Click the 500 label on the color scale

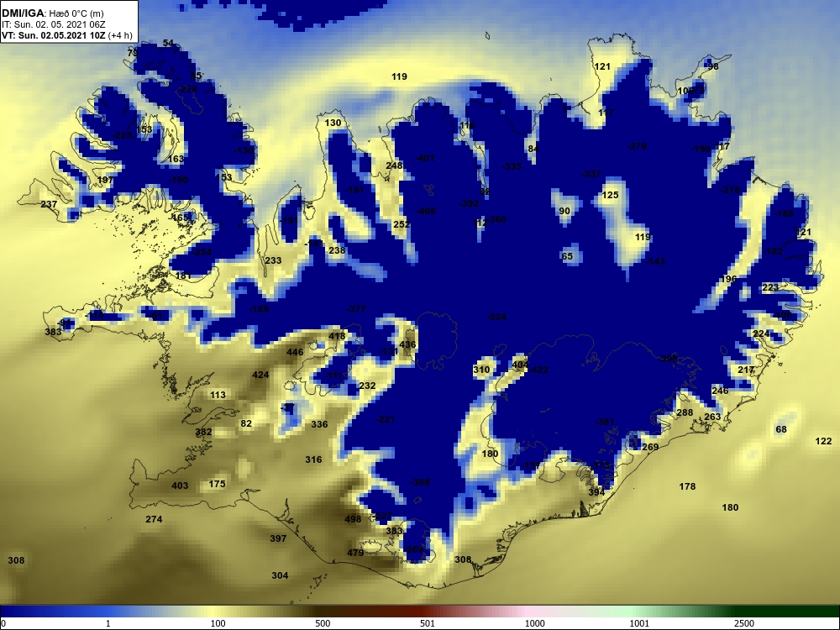[x=323, y=623]
